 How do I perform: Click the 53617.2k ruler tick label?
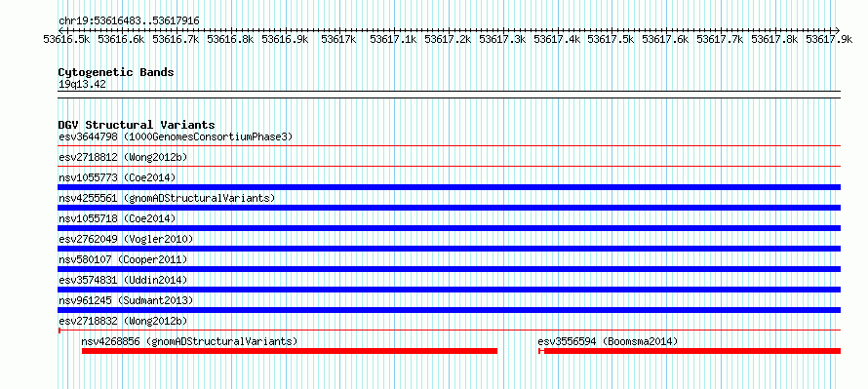(448, 39)
